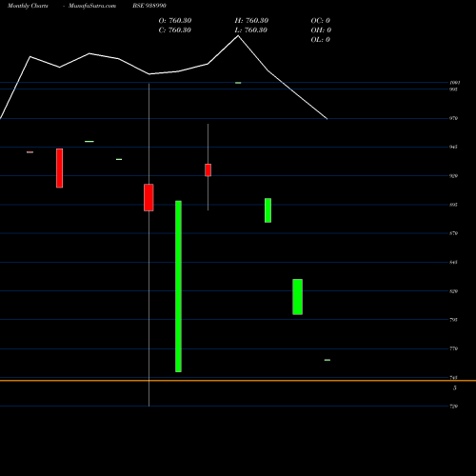Screen dimensions: 476x476
Task: Click the 795 price axis label
Action: click(453, 320)
